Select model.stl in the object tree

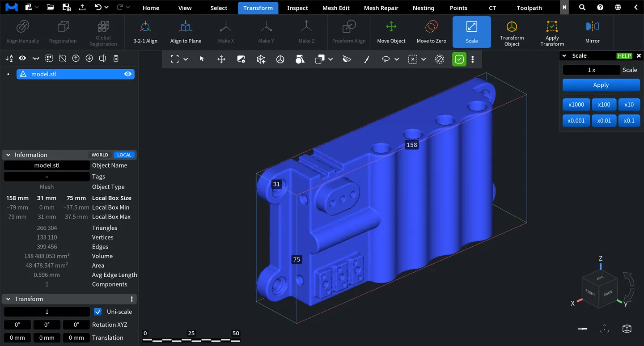pos(76,74)
